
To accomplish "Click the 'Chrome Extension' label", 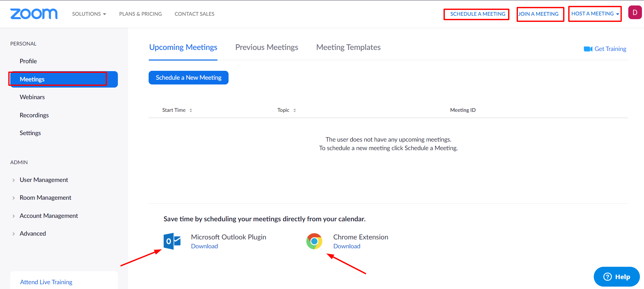I will [x=361, y=237].
